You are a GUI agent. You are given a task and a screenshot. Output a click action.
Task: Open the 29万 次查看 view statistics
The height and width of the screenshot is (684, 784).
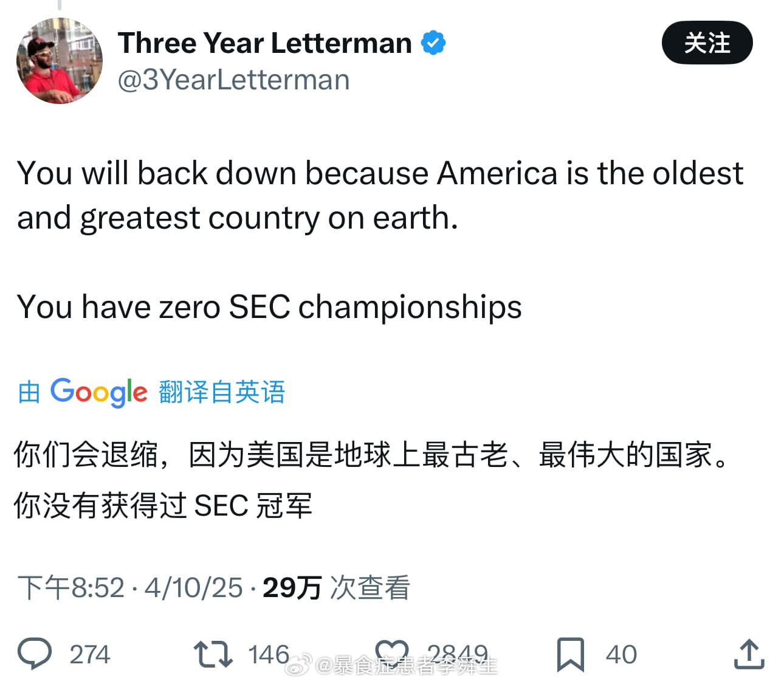[336, 588]
